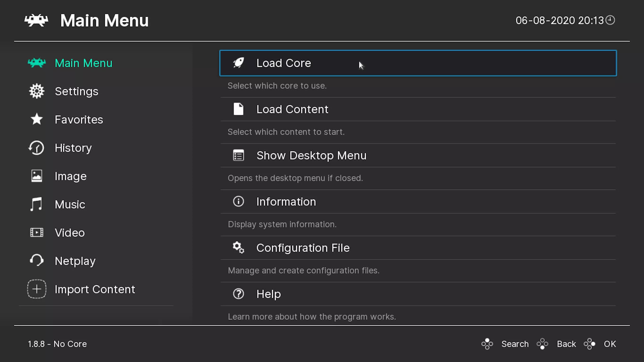The image size is (644, 362).
Task: Click the Back button in footer
Action: (x=566, y=344)
